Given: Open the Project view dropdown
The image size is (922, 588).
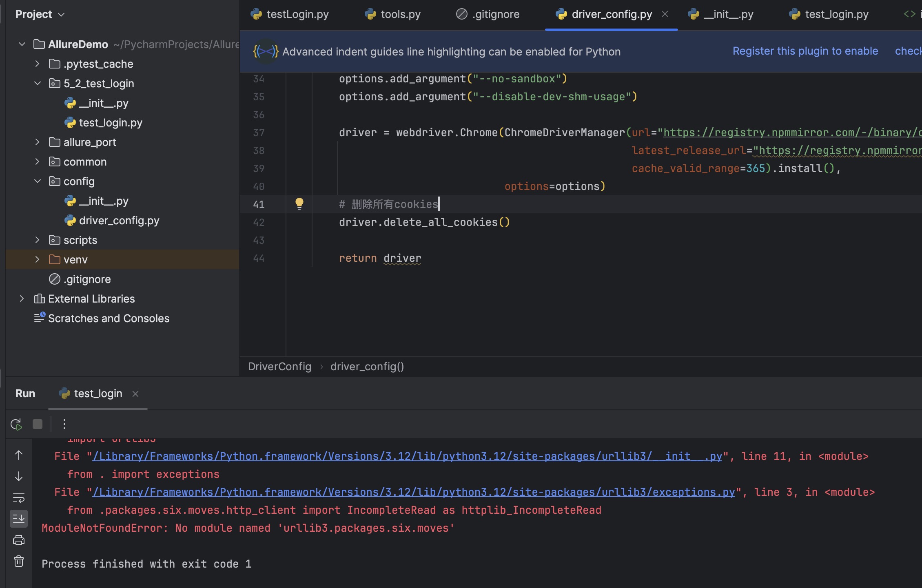Looking at the screenshot, I should tap(40, 14).
